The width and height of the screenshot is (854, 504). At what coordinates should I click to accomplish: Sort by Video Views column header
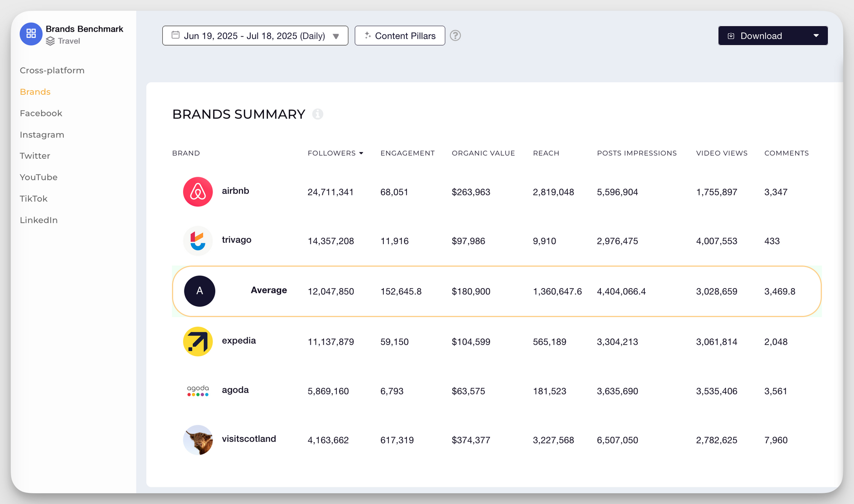722,153
